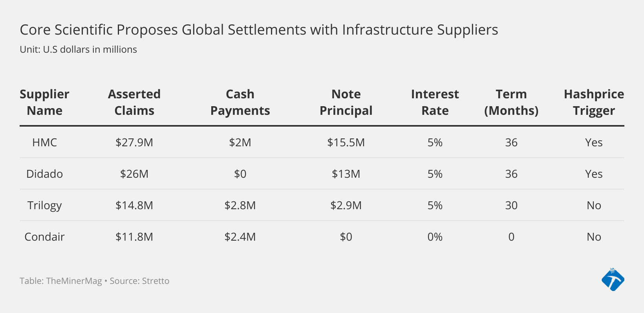Click the $2.8M cash payment cell
Viewport: 644px width, 313px height.
(240, 205)
